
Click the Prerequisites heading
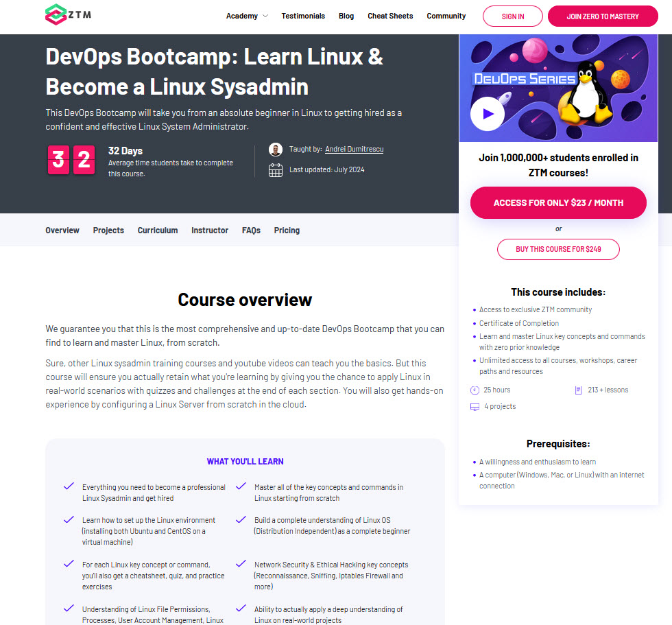point(558,444)
